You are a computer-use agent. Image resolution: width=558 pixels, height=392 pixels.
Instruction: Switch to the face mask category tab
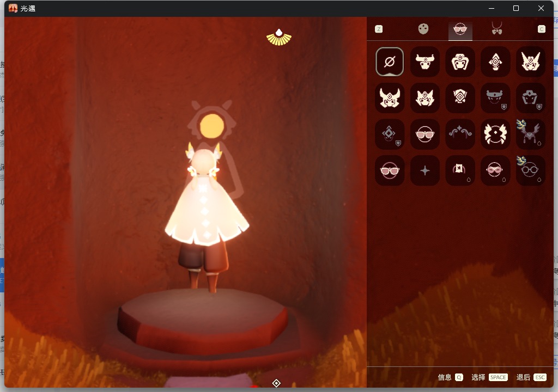coord(423,29)
